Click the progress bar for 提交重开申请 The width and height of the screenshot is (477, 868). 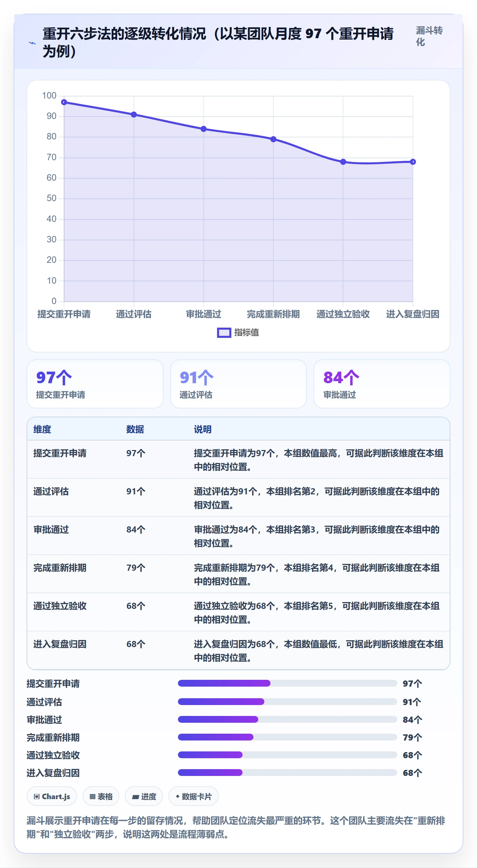[288, 683]
